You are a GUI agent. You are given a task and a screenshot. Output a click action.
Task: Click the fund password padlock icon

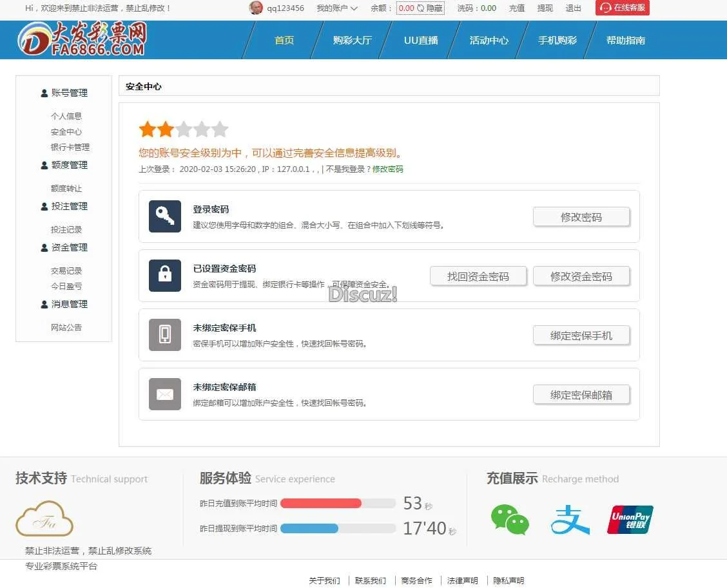[164, 276]
